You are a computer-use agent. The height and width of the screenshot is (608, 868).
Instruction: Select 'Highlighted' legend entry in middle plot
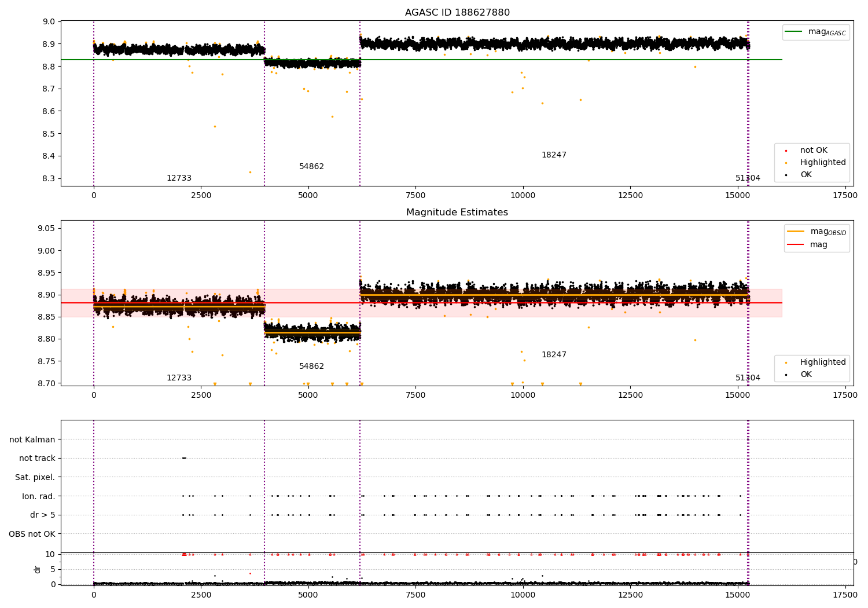point(823,362)
